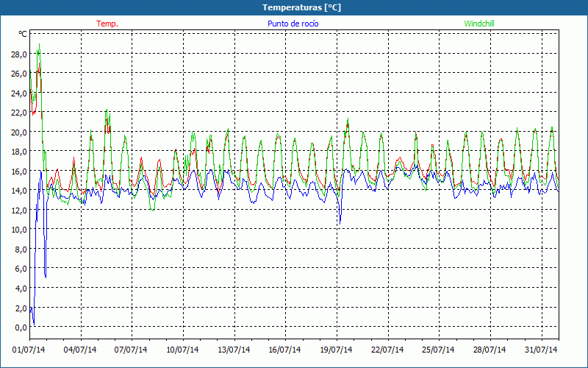The image size is (588, 368).
Task: Click the 07/07/14 date label
Action: [131, 350]
